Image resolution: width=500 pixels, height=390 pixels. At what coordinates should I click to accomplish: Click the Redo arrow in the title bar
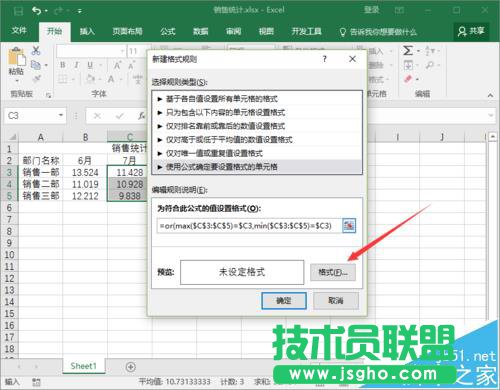coord(58,11)
